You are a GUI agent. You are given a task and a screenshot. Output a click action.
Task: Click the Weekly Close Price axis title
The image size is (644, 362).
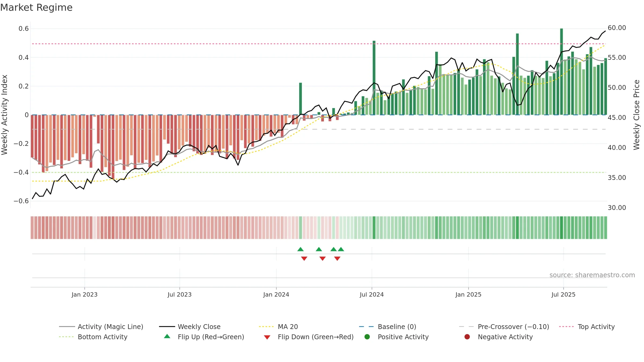click(x=636, y=115)
